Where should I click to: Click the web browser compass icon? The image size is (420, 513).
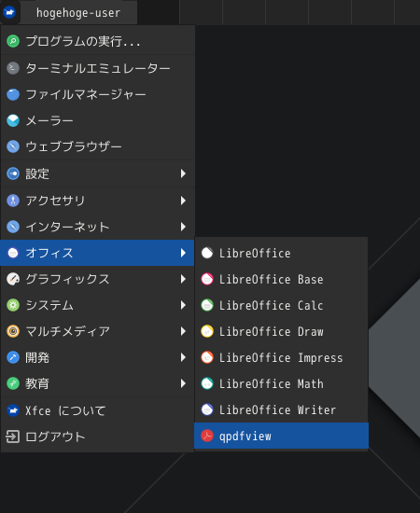click(13, 146)
